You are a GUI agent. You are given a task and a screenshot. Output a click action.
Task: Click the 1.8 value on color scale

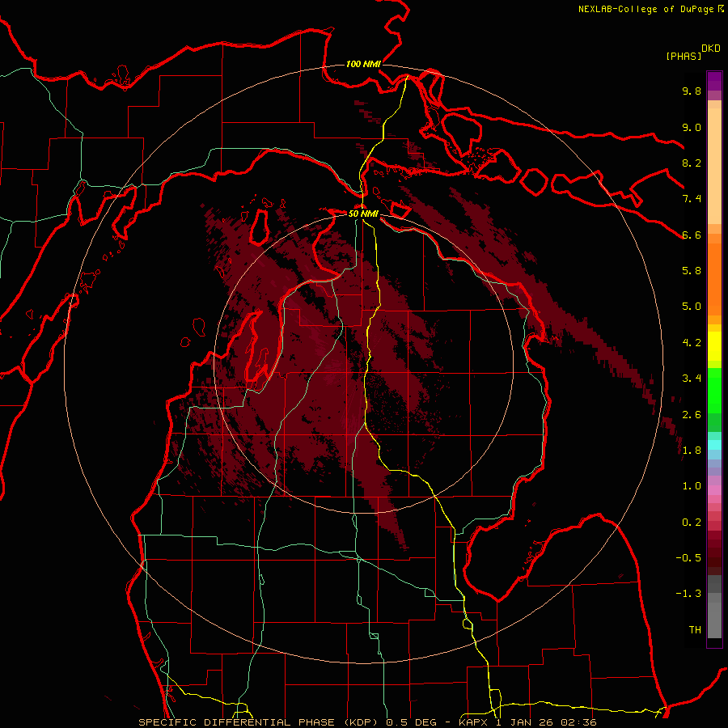(x=692, y=451)
